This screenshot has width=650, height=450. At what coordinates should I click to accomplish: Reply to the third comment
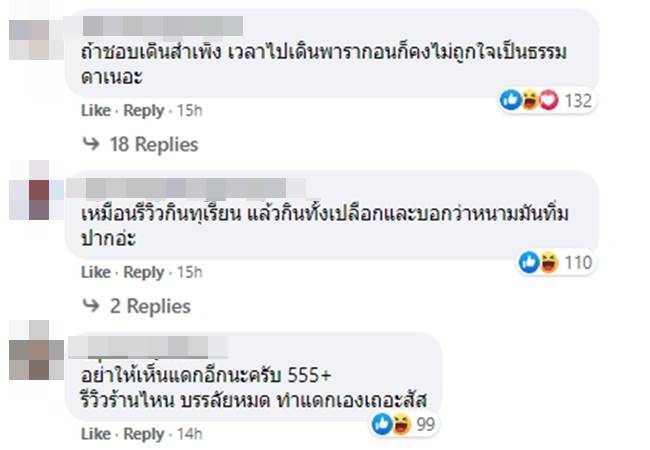pos(144,434)
